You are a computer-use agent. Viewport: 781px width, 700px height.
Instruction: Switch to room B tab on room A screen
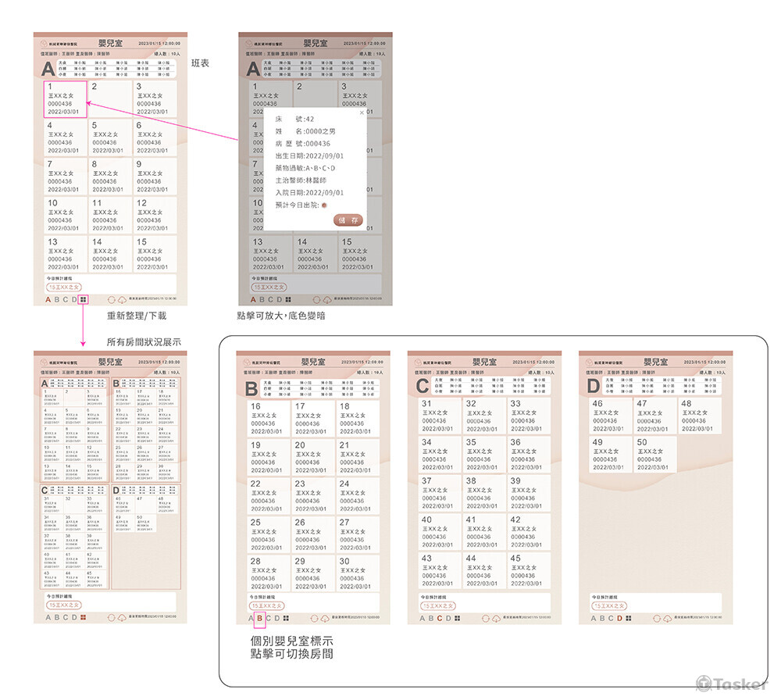click(57, 299)
